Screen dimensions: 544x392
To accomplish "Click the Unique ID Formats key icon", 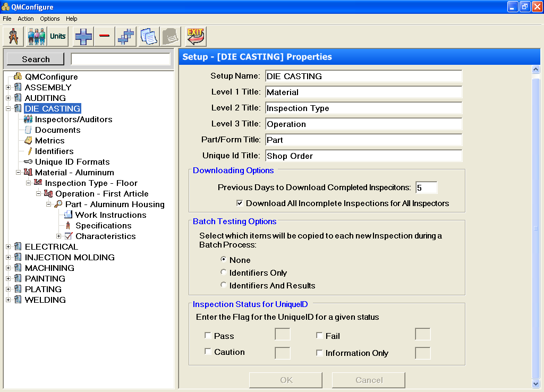I will [x=28, y=161].
